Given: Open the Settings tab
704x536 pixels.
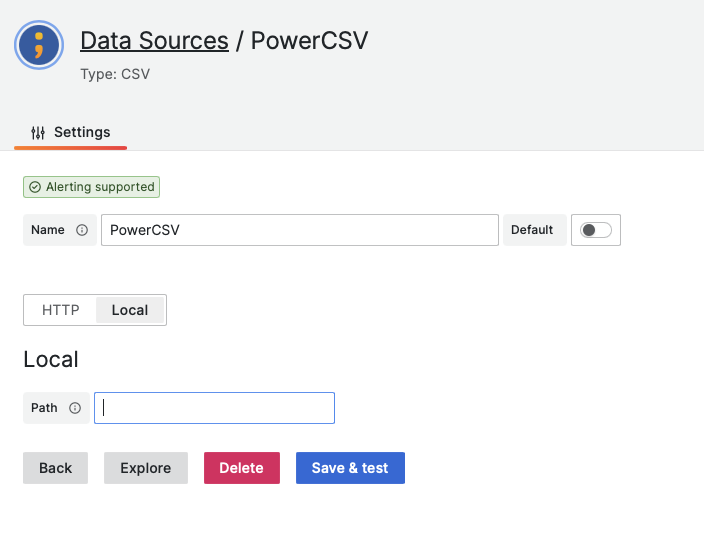Looking at the screenshot, I should [x=70, y=132].
